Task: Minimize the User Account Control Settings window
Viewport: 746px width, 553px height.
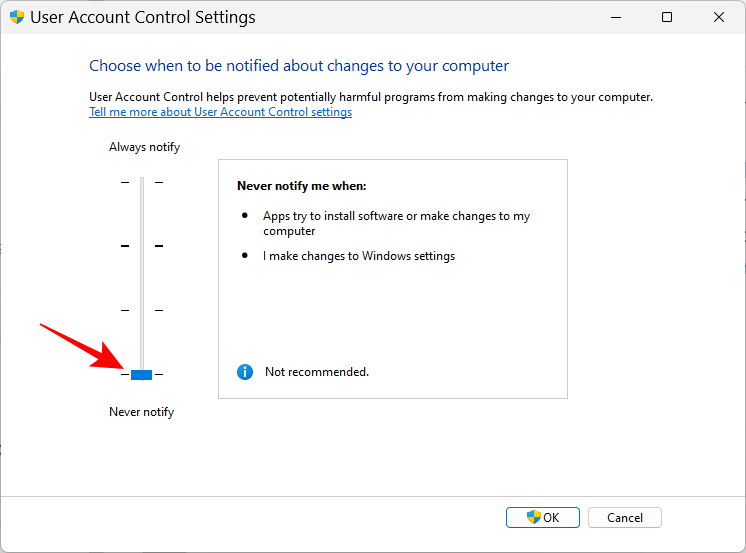Action: pyautogui.click(x=616, y=17)
